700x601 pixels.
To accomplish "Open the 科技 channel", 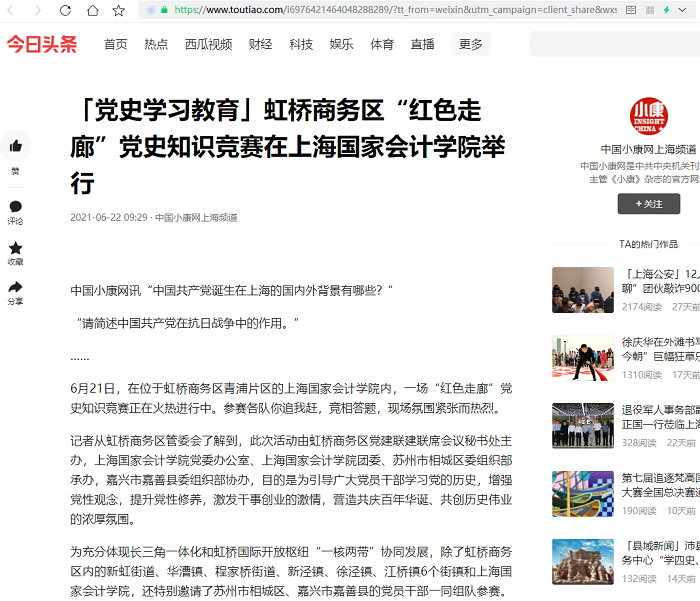I will click(x=301, y=45).
